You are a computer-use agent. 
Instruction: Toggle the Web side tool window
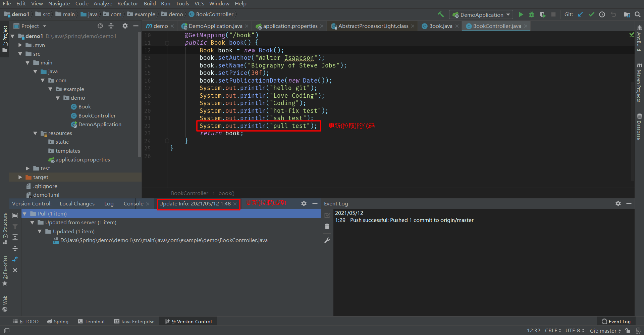pyautogui.click(x=5, y=303)
